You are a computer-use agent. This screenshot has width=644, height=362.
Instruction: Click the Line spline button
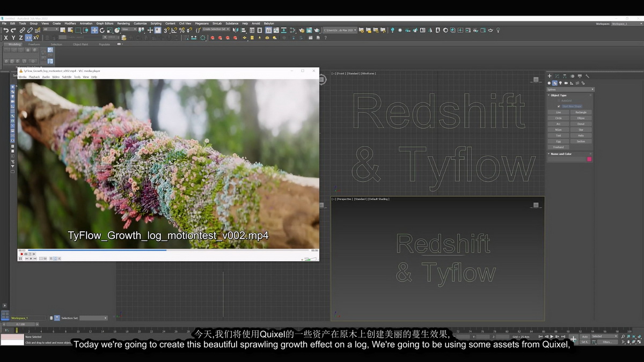coord(558,113)
